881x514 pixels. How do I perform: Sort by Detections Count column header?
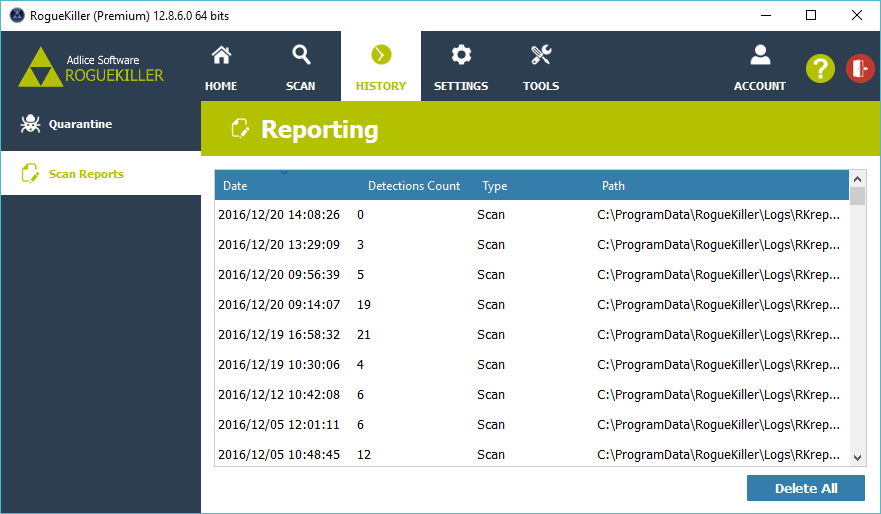point(414,186)
